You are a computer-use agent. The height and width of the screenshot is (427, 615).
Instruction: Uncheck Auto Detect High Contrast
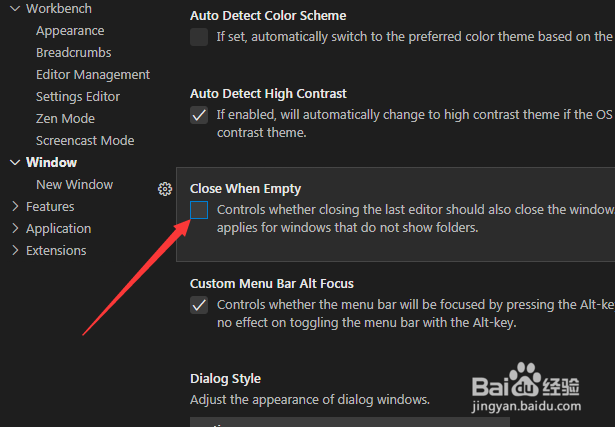tap(199, 115)
